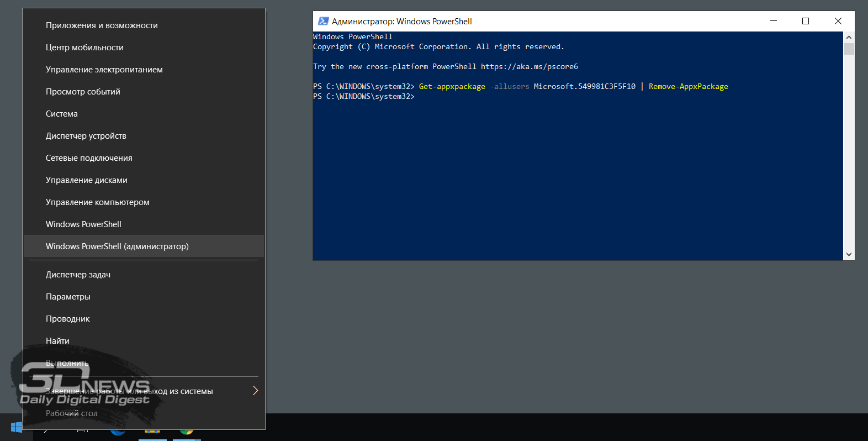This screenshot has height=441, width=868.
Task: Open Управление дисками
Action: (x=144, y=180)
